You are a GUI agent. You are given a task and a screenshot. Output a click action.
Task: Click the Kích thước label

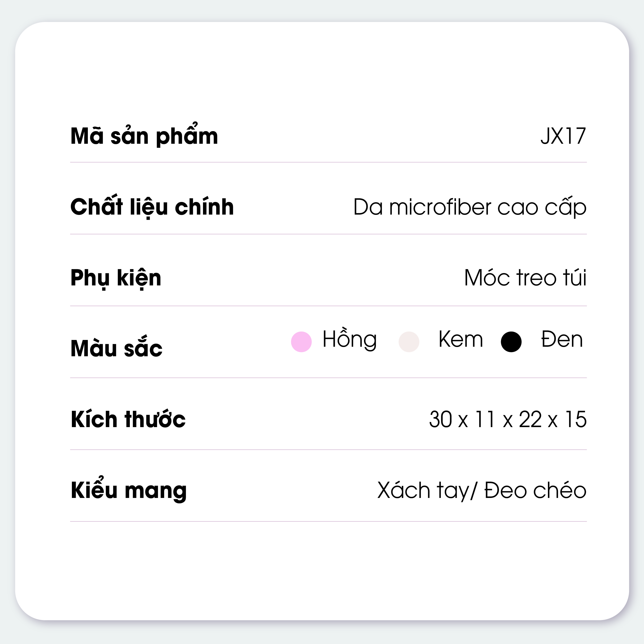click(x=128, y=419)
